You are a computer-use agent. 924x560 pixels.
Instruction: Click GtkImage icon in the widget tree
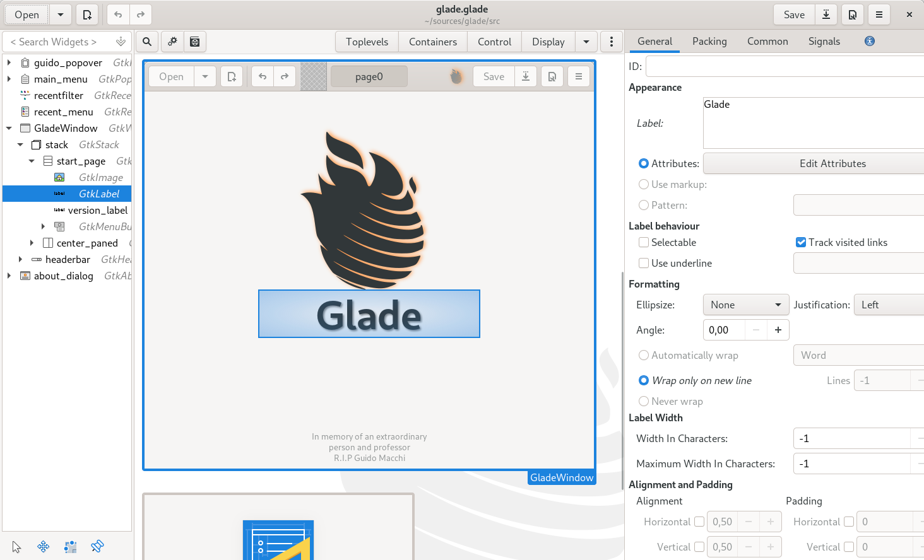(59, 177)
